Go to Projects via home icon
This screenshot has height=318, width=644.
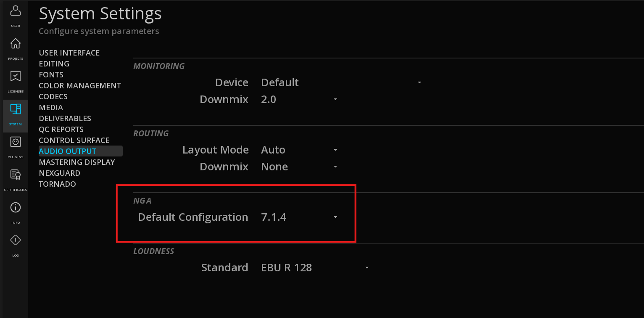(x=15, y=48)
